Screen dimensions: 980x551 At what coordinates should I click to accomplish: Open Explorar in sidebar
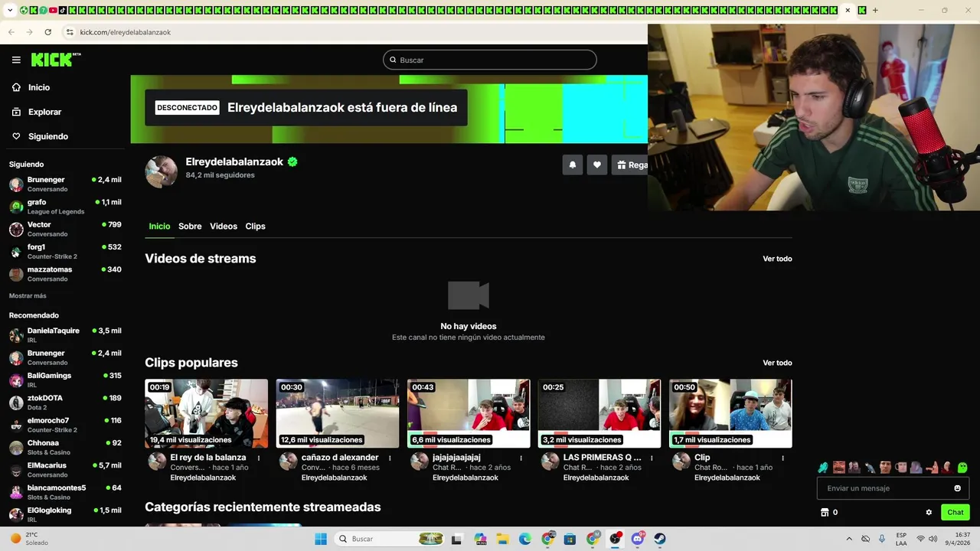36,112
